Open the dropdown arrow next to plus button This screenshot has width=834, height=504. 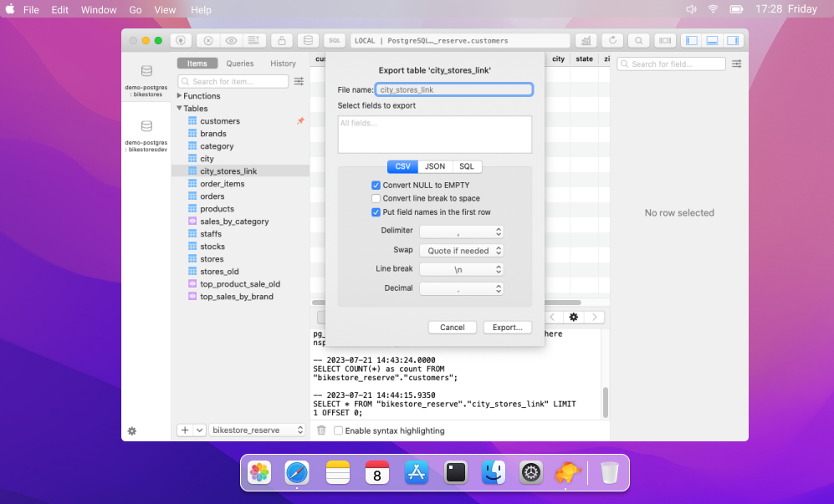[199, 430]
